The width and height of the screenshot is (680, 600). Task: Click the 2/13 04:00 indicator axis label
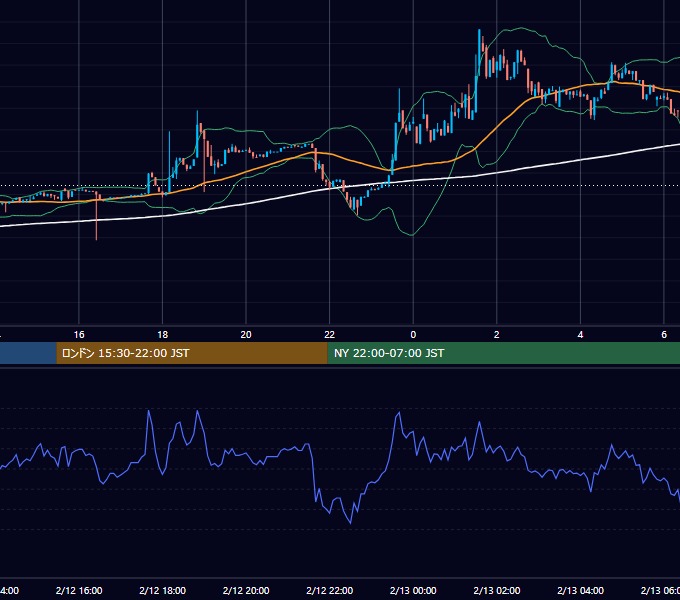580,590
